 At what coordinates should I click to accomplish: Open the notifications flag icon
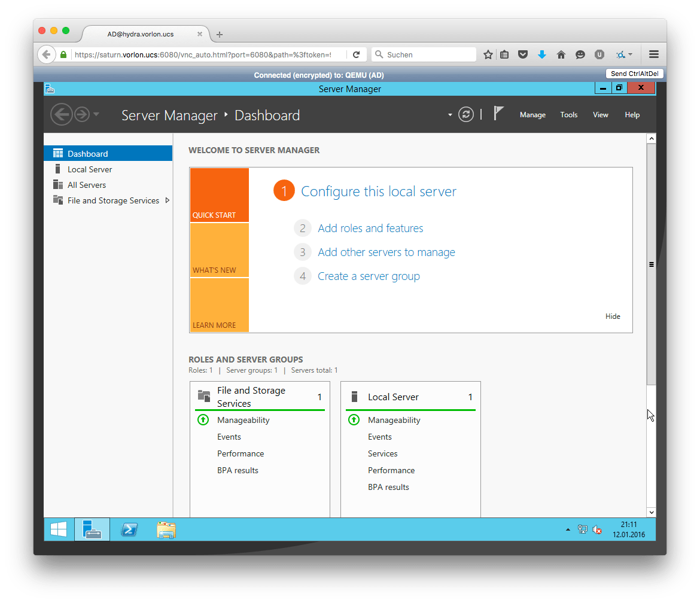(x=498, y=114)
